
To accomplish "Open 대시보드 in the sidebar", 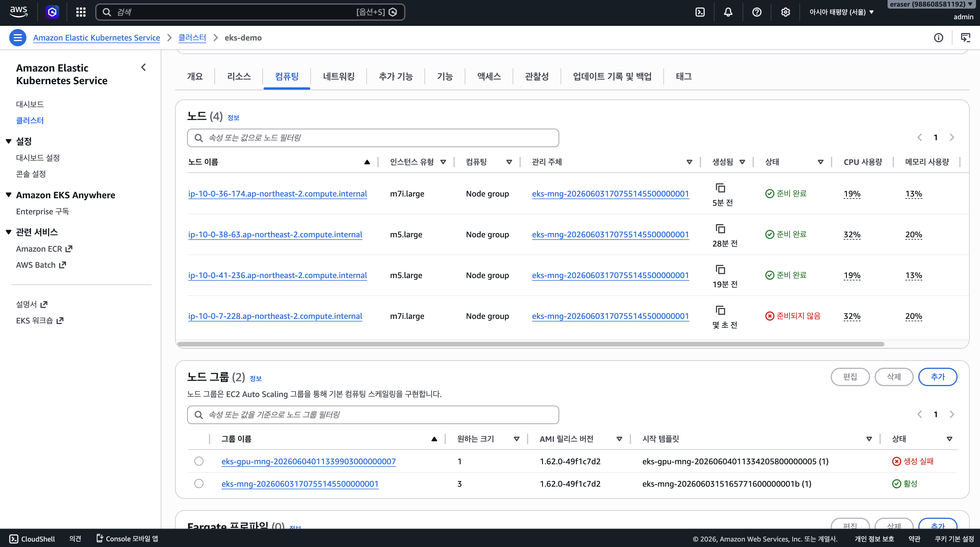I will click(30, 104).
